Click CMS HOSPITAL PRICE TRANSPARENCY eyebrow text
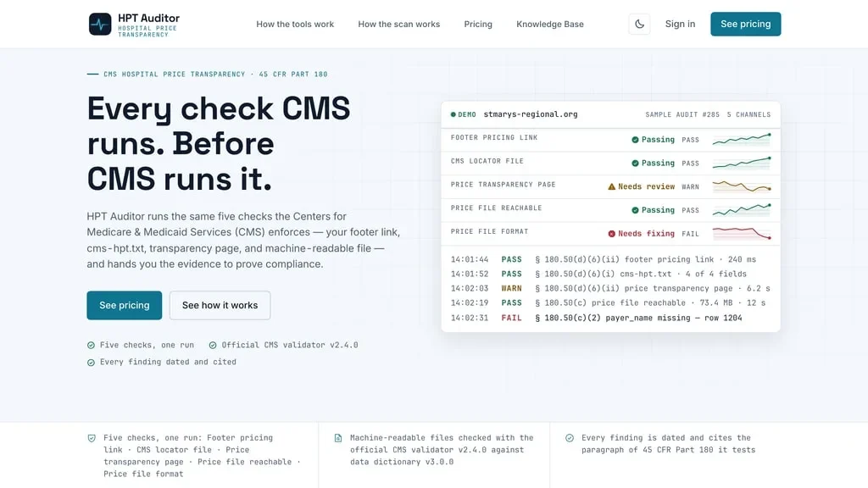Screen dimensions: 868x488 click(x=215, y=75)
